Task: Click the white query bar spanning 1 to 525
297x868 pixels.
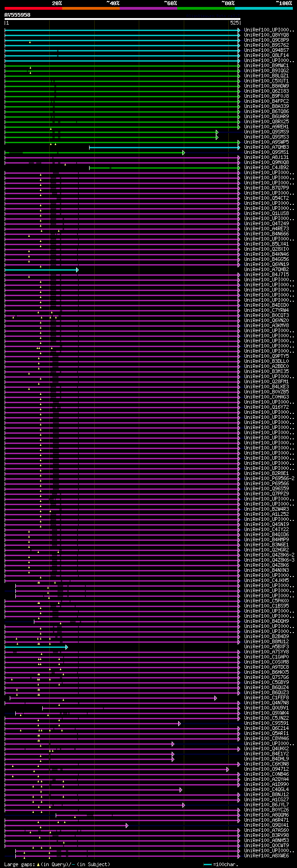Action: click(123, 19)
